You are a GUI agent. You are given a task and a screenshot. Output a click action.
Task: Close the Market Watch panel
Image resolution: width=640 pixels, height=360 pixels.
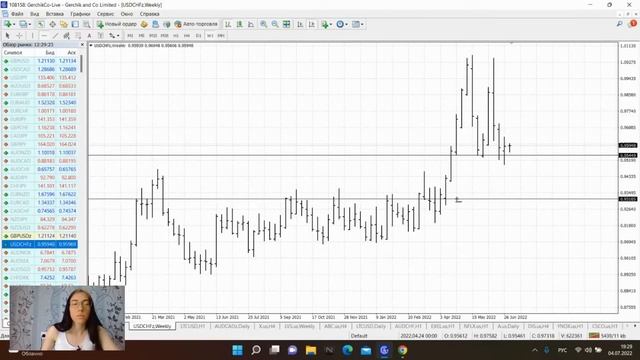pos(82,44)
